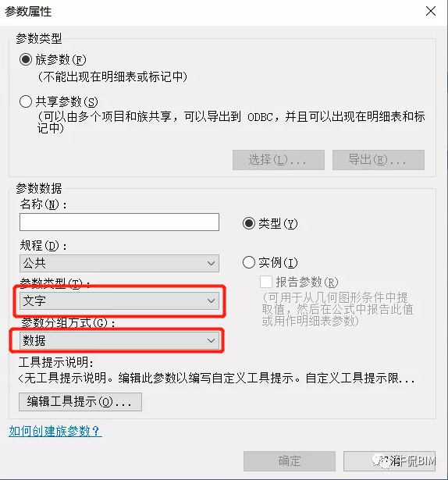The image size is (448, 480).
Task: Tick the 报告参数(R) checkbox
Action: point(266,282)
